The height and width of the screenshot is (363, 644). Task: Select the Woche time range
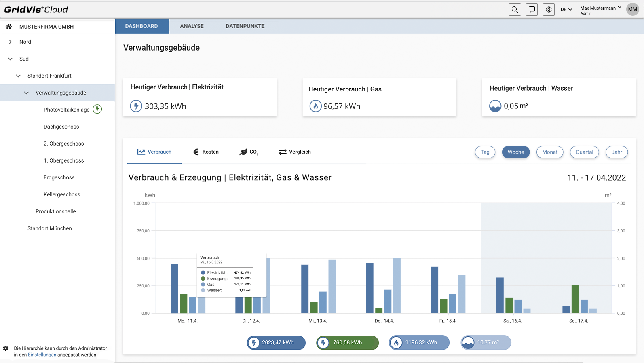point(516,152)
